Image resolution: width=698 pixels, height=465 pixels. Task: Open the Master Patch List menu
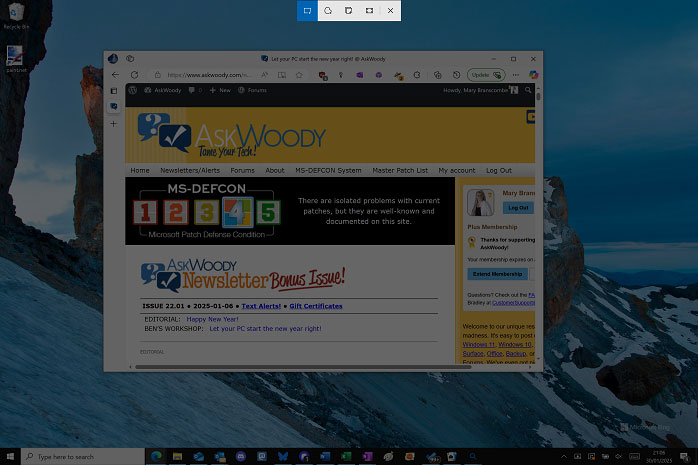400,170
